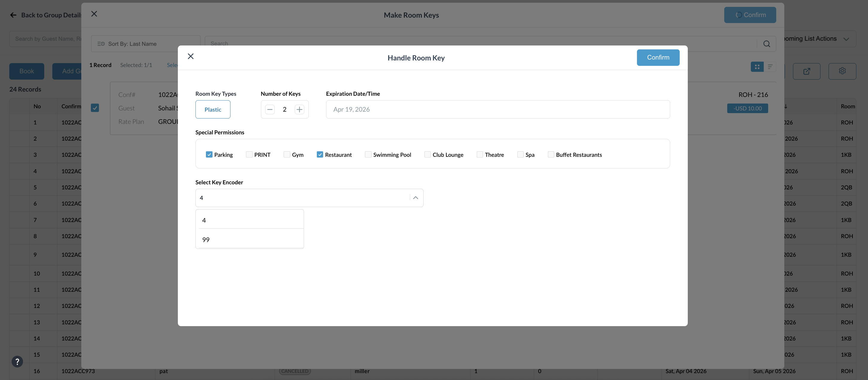Click the 1022ACC973 confirmation number
Viewport: 868px width, 380px height.
[x=78, y=371]
